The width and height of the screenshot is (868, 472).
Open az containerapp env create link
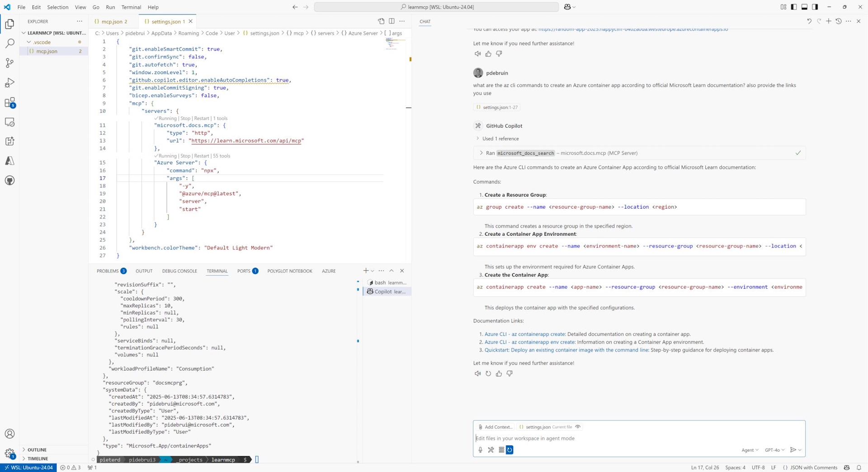(529, 342)
